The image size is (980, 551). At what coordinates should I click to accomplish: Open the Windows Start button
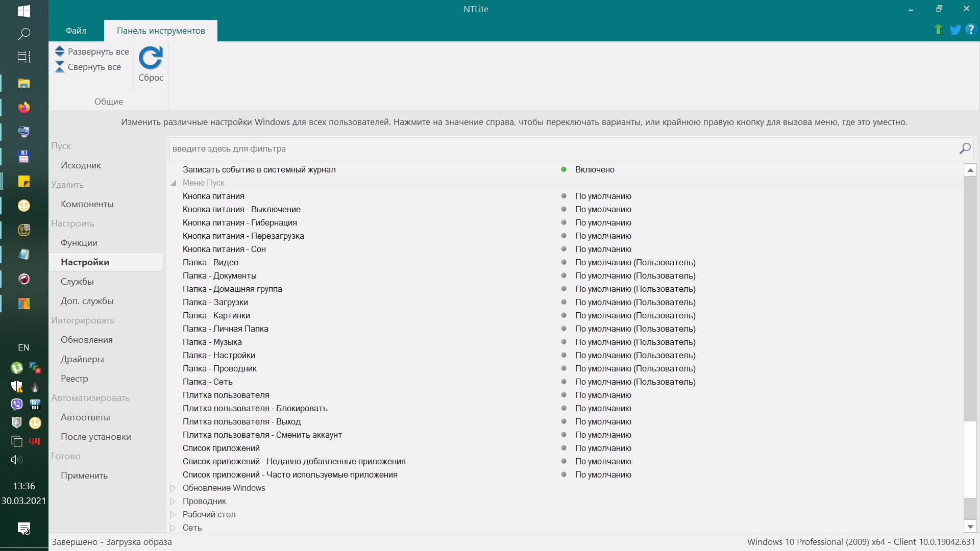[x=23, y=11]
